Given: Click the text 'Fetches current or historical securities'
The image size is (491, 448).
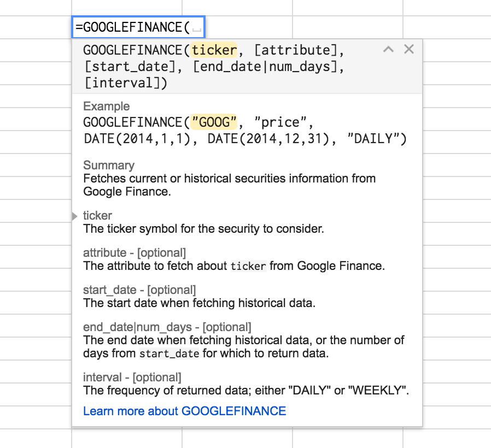Looking at the screenshot, I should tap(185, 178).
